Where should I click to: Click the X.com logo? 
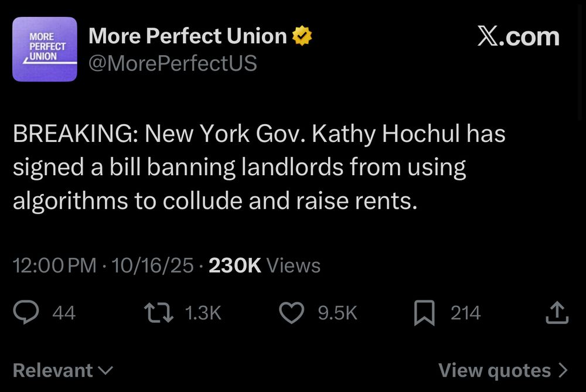tap(518, 37)
